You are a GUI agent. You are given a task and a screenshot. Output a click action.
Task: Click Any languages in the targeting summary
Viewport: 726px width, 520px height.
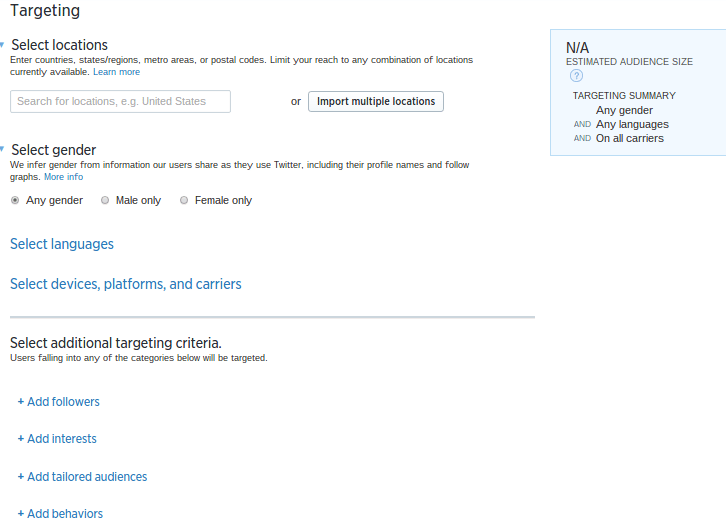[632, 125]
